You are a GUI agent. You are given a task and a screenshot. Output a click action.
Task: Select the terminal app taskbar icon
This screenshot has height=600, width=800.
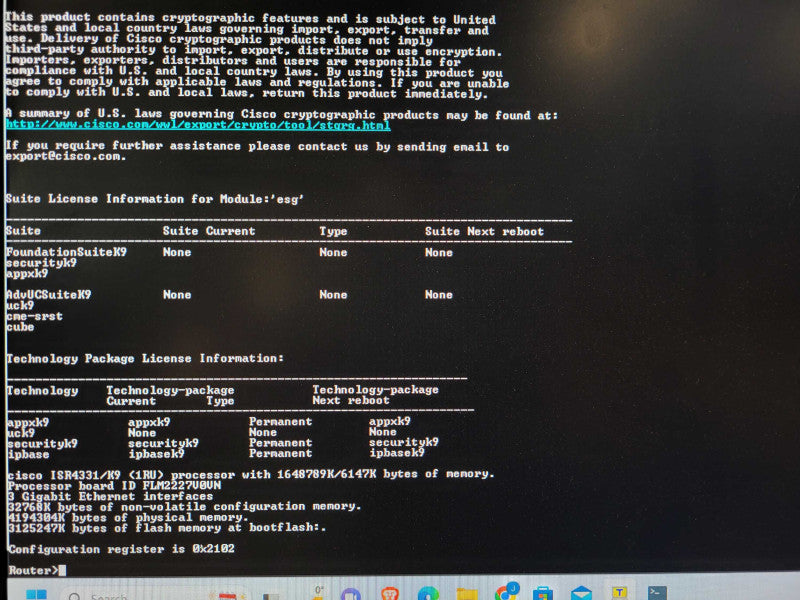tap(657, 593)
